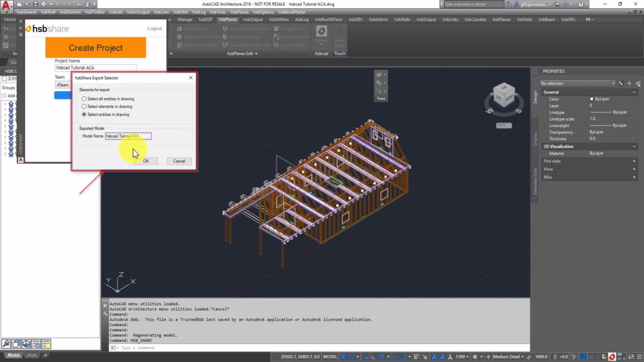The image size is (644, 362).
Task: Open the hsbBookPlotter menu
Action: coord(292,13)
